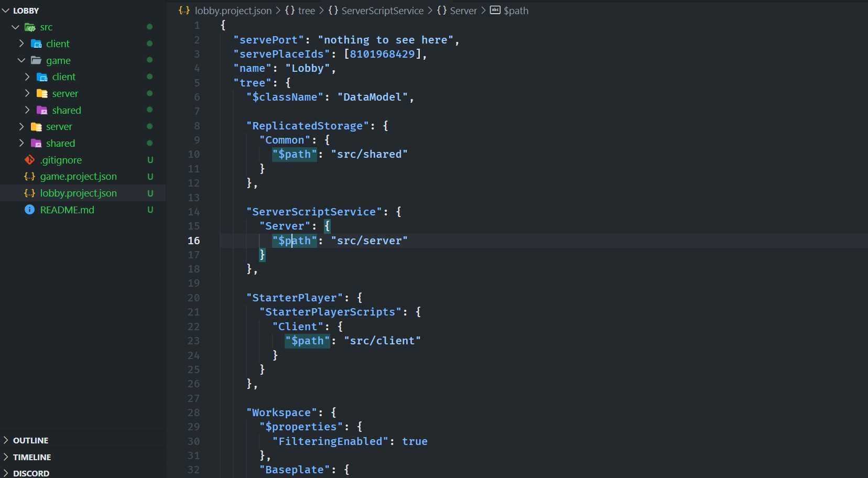Click the git icon beside .gitignore
The image size is (868, 478).
29,160
